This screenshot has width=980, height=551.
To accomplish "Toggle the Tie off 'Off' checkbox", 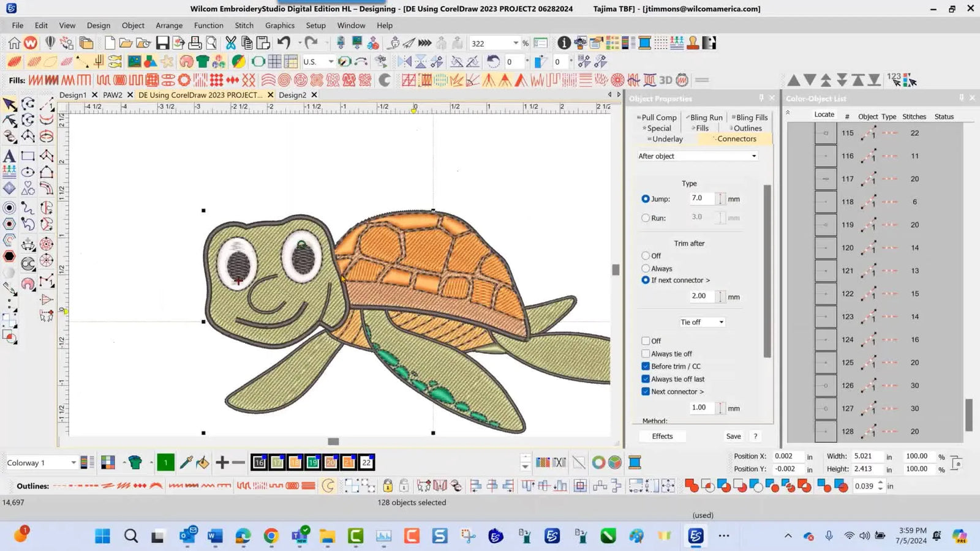I will 646,341.
